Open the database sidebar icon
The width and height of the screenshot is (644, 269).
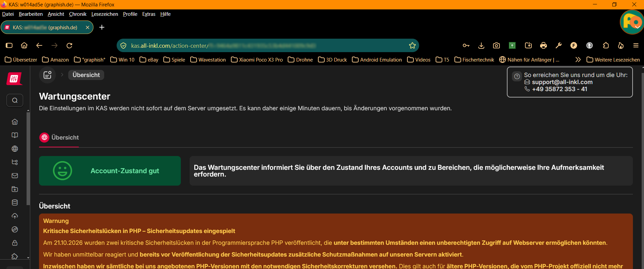coord(15,202)
